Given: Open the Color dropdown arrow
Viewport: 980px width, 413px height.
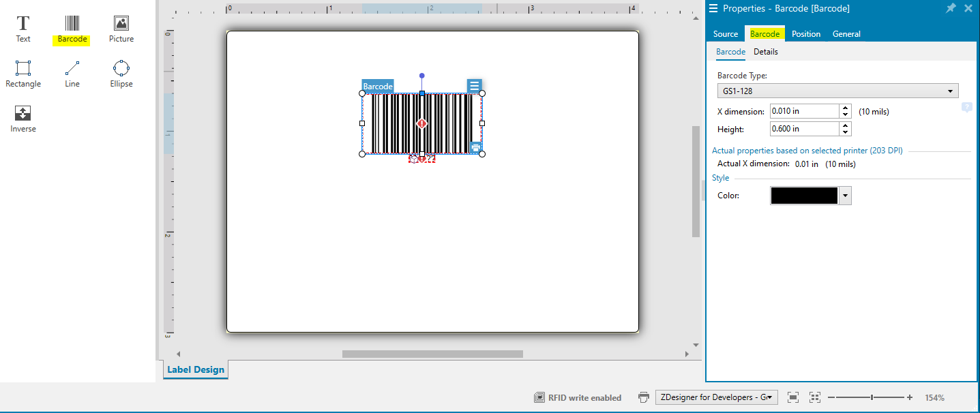Looking at the screenshot, I should tap(845, 196).
